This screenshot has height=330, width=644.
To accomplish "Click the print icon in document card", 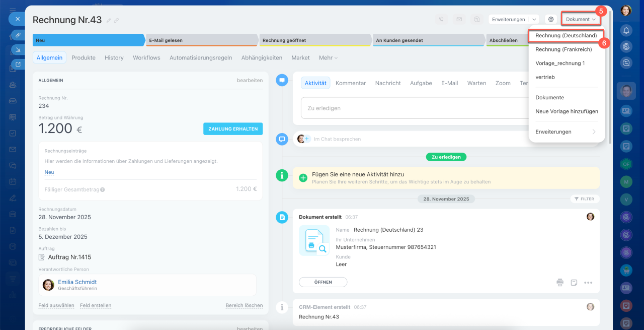I will click(x=560, y=283).
